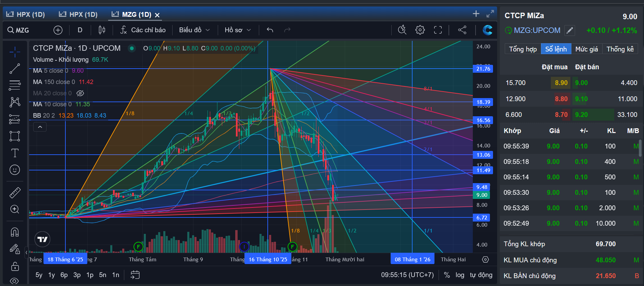Open the Mức giá tab

587,49
